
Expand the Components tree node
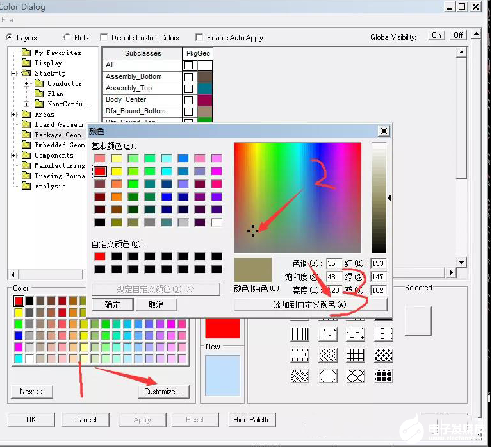[x=14, y=155]
